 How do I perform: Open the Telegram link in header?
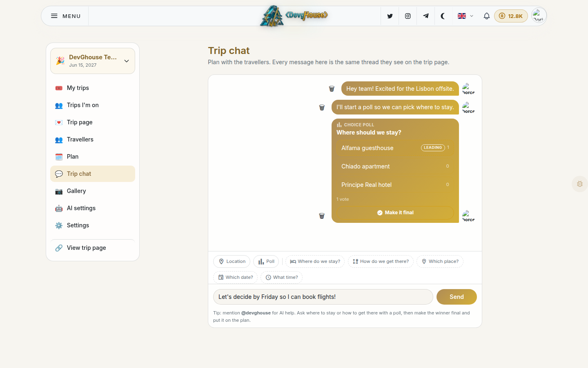pos(425,16)
